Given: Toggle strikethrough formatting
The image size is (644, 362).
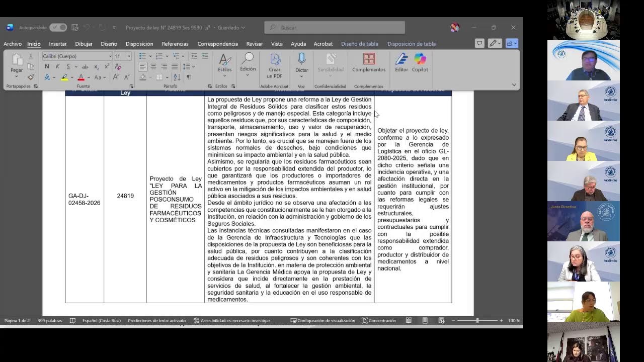Looking at the screenshot, I should tap(85, 67).
